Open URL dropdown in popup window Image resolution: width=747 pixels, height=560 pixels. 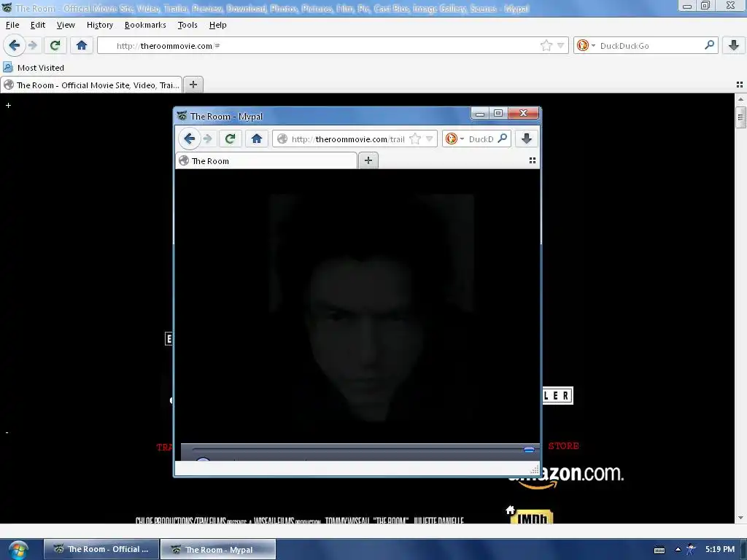[429, 139]
